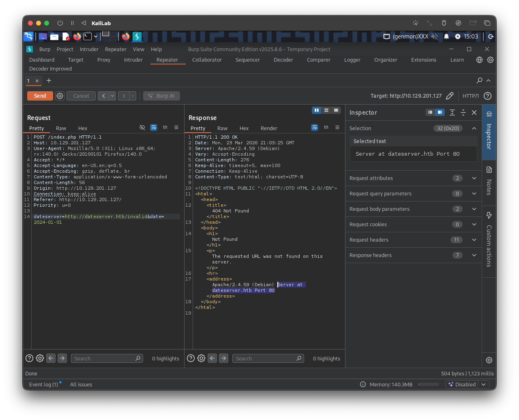Open the history back dropdown arrow
The width and height of the screenshot is (519, 420).
tap(113, 96)
